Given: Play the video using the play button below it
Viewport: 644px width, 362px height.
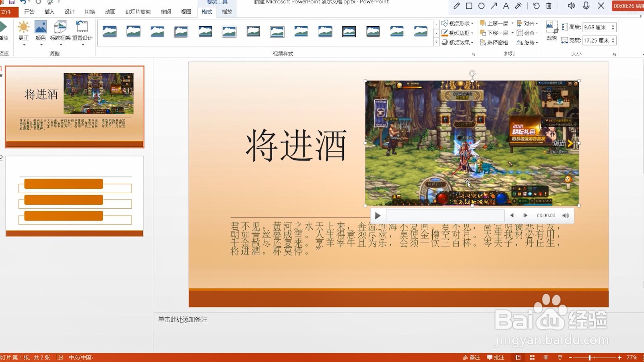Looking at the screenshot, I should (378, 216).
